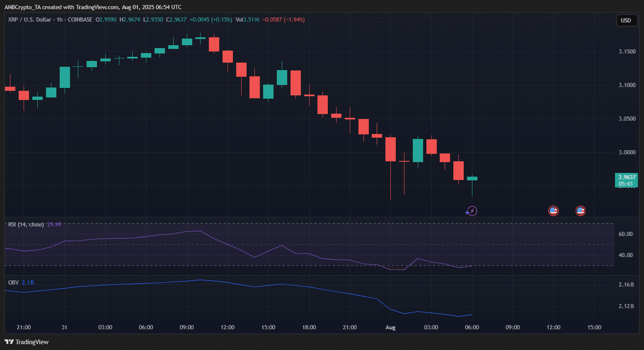Screen dimensions: 644x350
Task: Click the COINBASE exchange label
Action: click(x=80, y=19)
